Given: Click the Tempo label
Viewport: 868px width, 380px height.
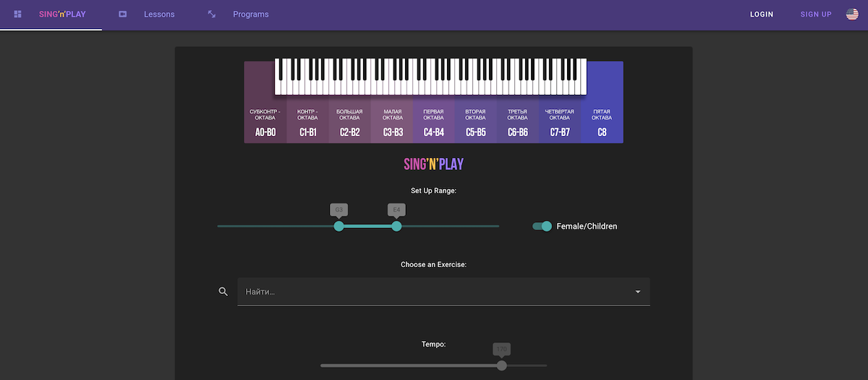Looking at the screenshot, I should pyautogui.click(x=434, y=345).
